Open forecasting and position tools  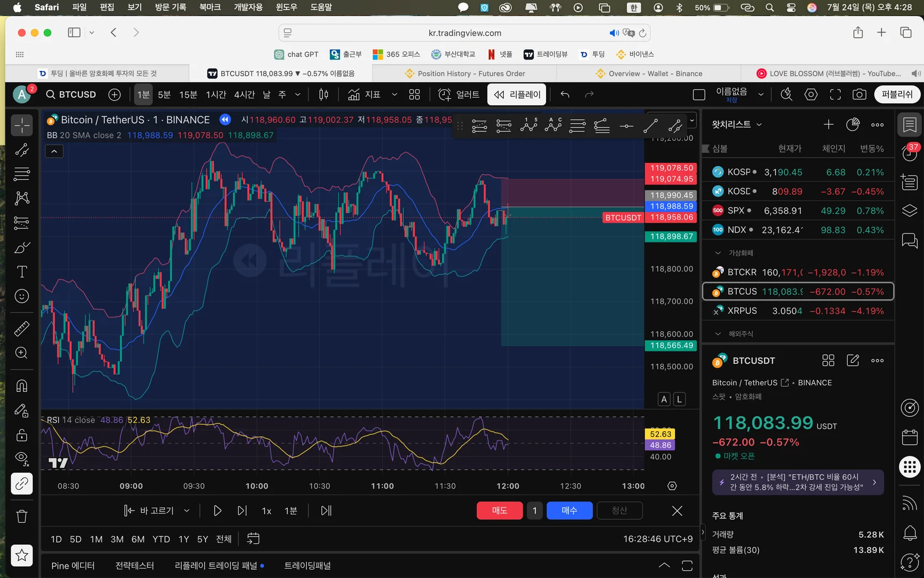pyautogui.click(x=22, y=223)
